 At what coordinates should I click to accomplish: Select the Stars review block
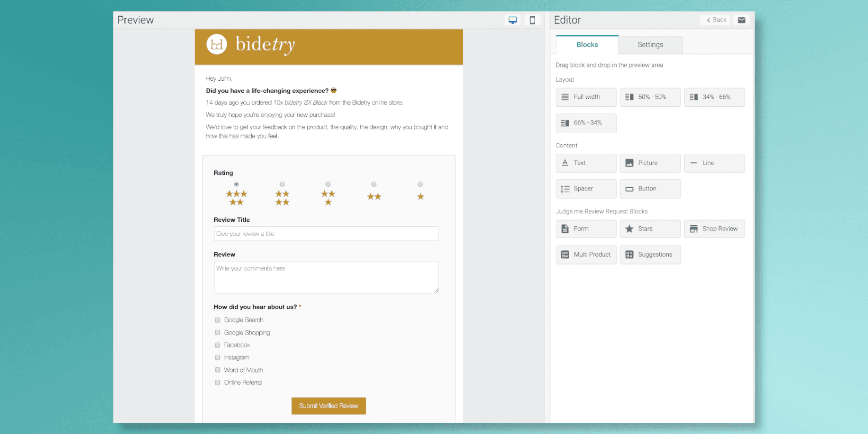(650, 229)
